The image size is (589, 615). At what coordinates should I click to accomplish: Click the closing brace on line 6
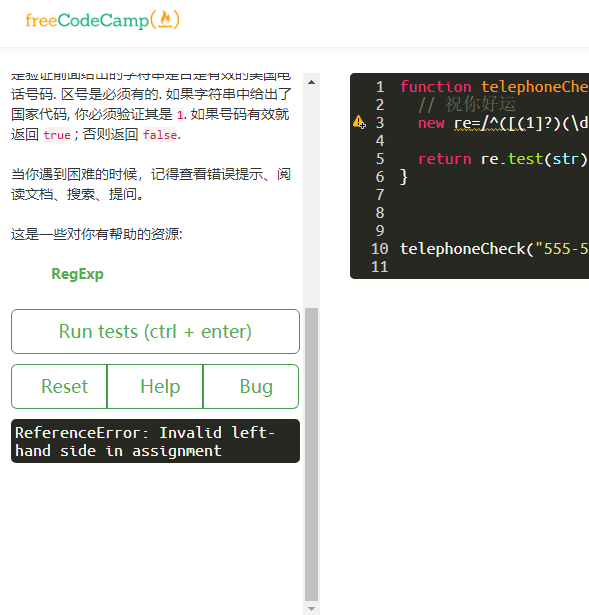[x=404, y=177]
